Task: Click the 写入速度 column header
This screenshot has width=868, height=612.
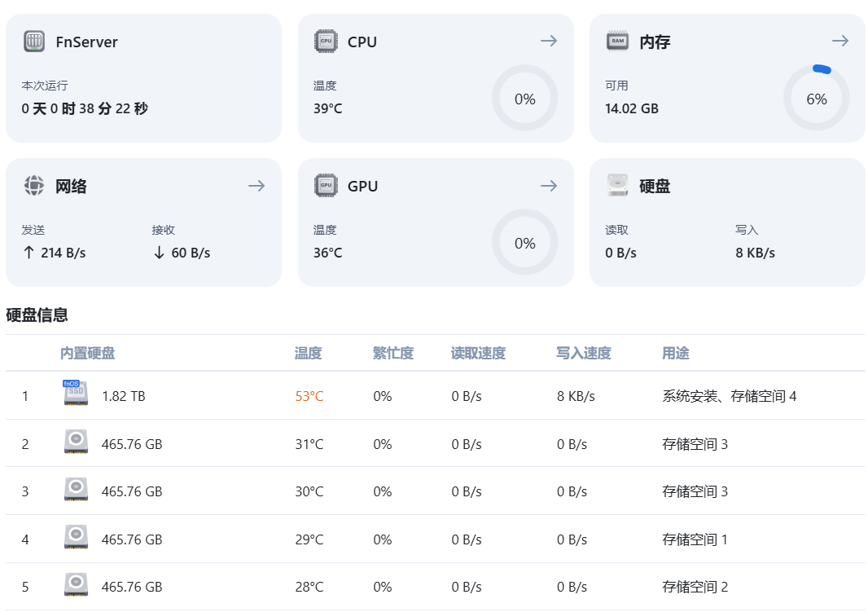Action: pos(584,353)
